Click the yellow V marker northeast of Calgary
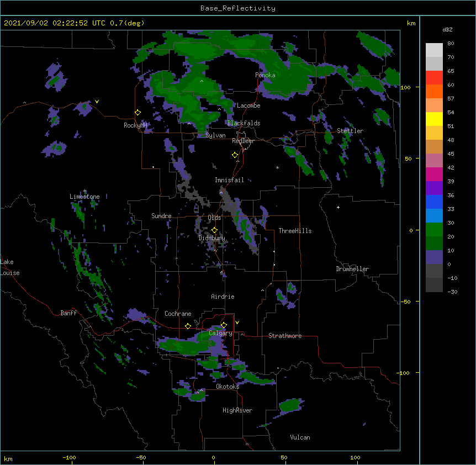This screenshot has width=476, height=465. pyautogui.click(x=237, y=323)
